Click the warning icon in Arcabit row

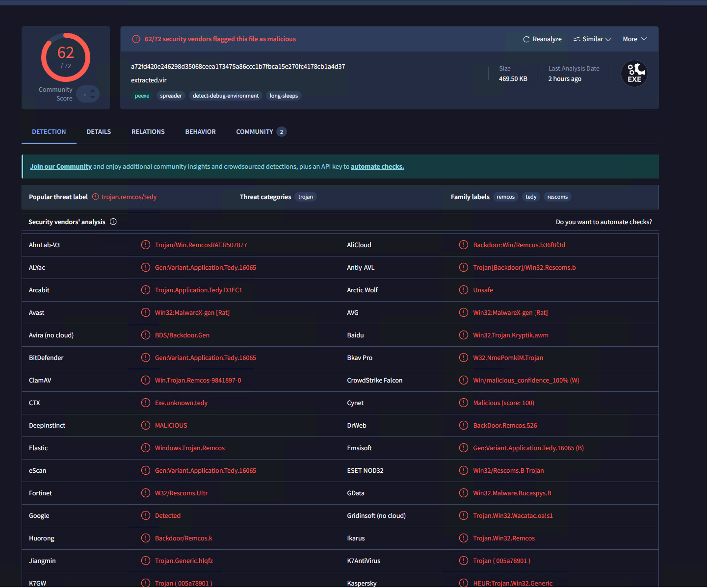click(x=146, y=290)
